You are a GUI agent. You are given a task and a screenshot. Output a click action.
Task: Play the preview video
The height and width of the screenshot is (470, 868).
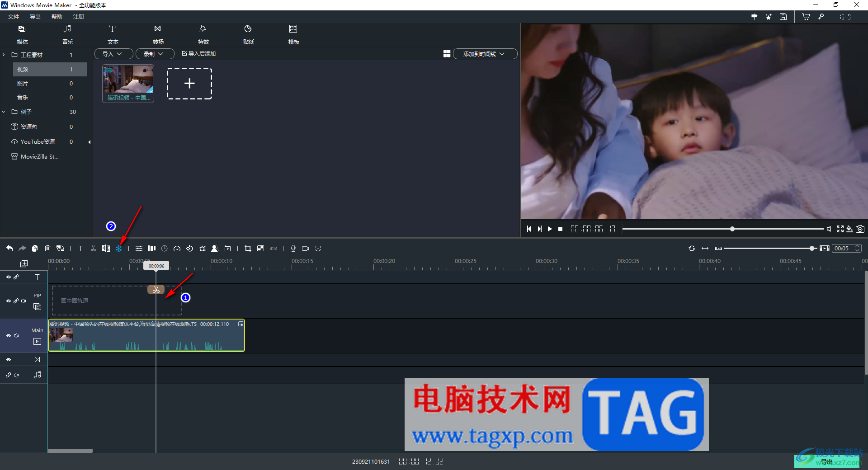pos(550,229)
